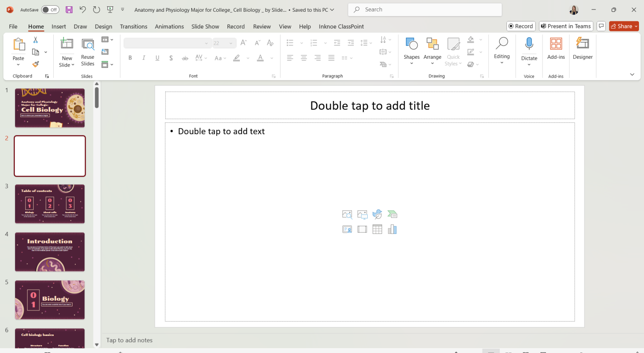Insert a chart using the placeholder icon
Viewport: 644px width, 353px height.
pos(392,229)
